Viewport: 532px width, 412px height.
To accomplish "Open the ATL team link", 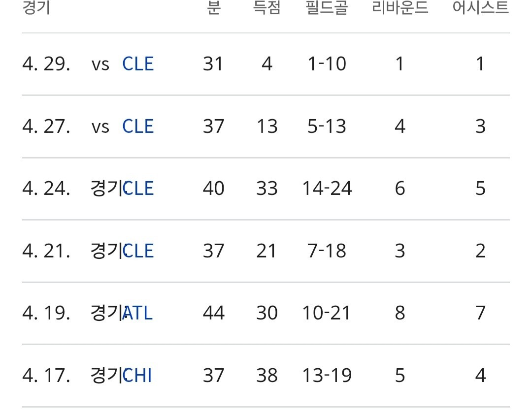I will point(138,313).
